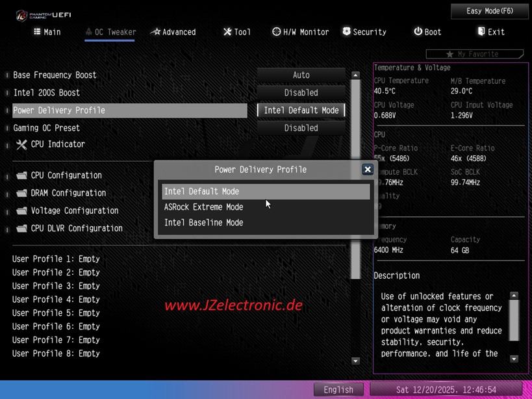Screen dimensions: 532x399
Task: Click User Profile 6: Empty
Action: [56, 326]
